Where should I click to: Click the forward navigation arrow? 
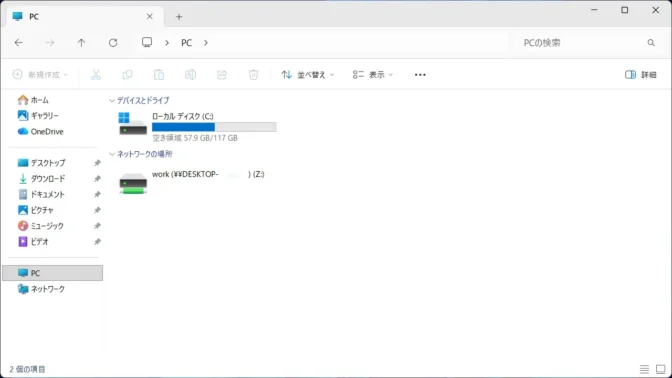(x=50, y=42)
